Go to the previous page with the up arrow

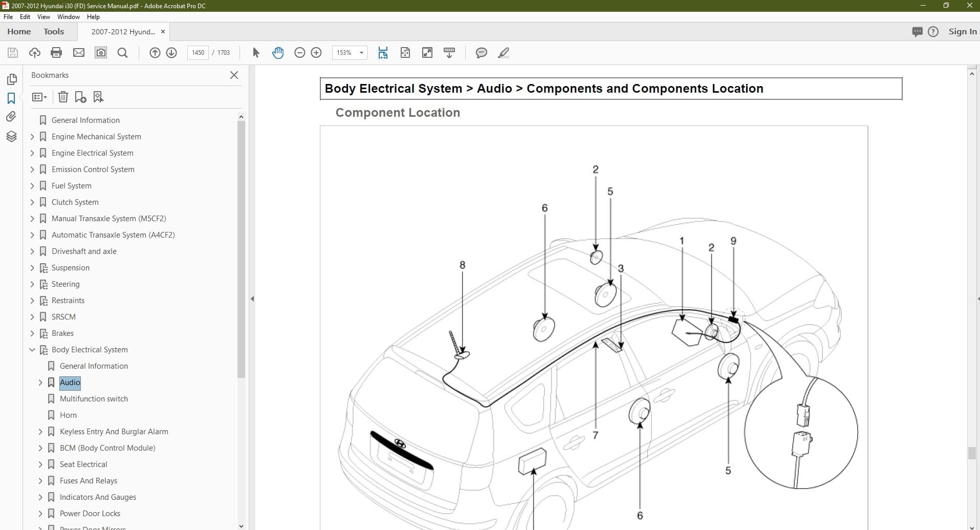[155, 53]
